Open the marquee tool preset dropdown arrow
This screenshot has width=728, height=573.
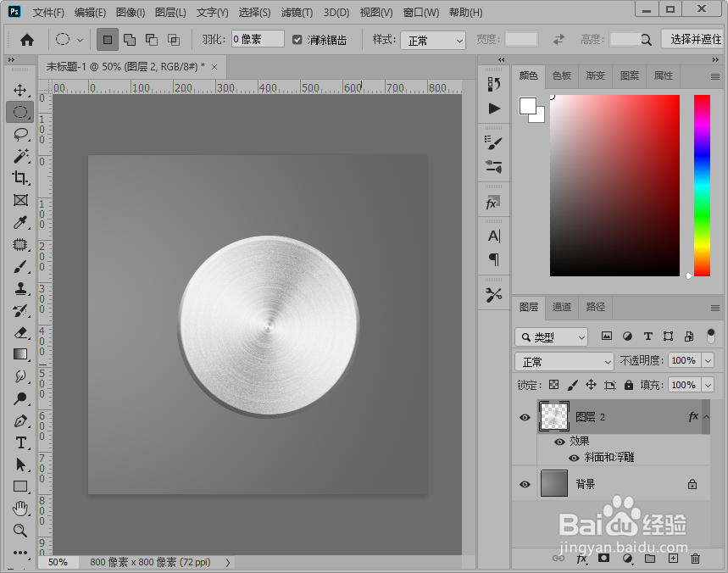tap(80, 40)
